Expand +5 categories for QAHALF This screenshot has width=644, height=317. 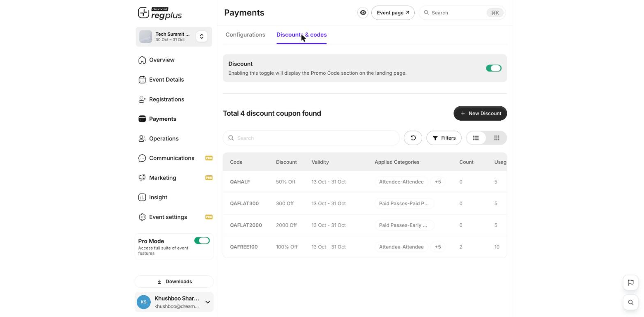(438, 182)
